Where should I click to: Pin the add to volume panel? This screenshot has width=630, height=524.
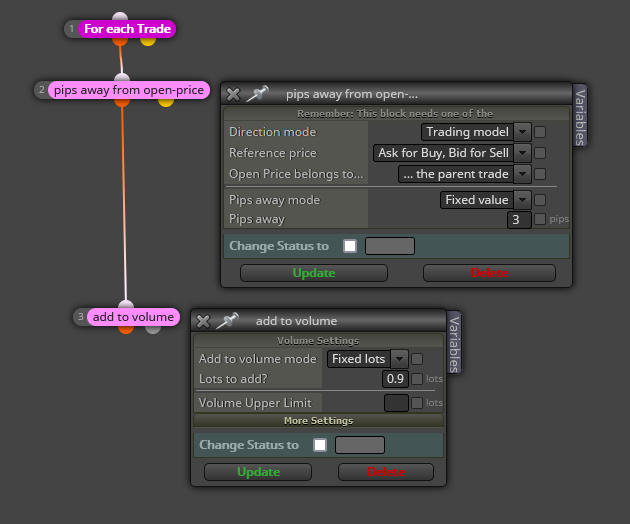click(227, 321)
